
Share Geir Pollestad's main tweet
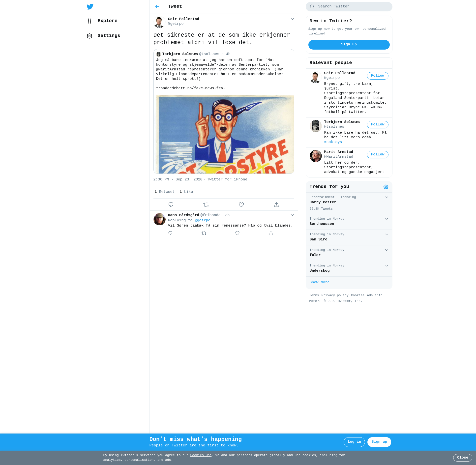pyautogui.click(x=276, y=205)
